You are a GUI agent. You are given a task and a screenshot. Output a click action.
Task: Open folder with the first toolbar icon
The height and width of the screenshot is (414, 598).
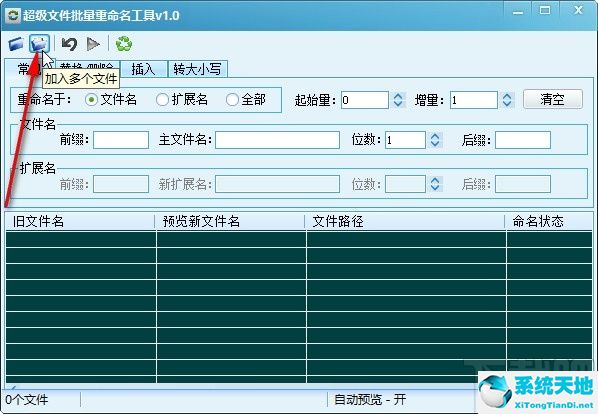coord(16,44)
